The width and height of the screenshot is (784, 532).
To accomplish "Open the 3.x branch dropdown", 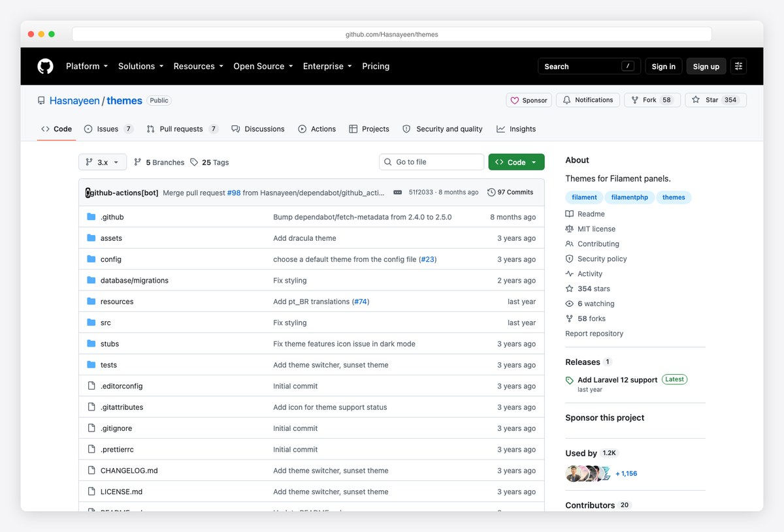I will (103, 162).
